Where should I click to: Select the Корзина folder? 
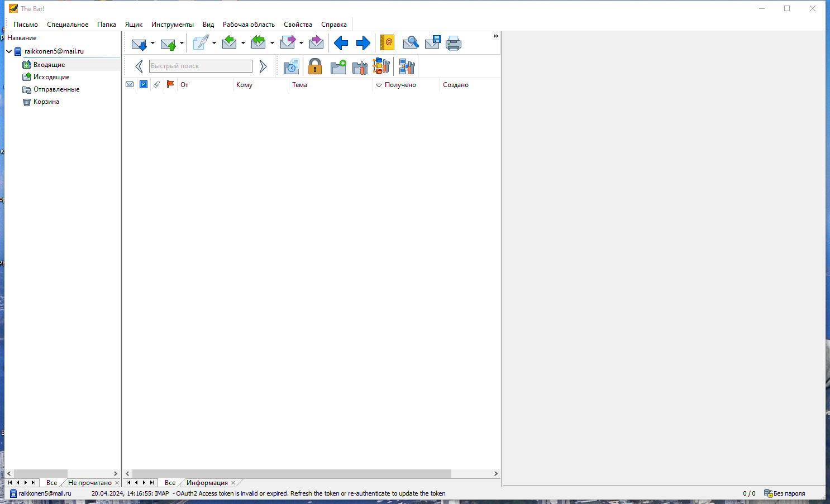pos(46,102)
